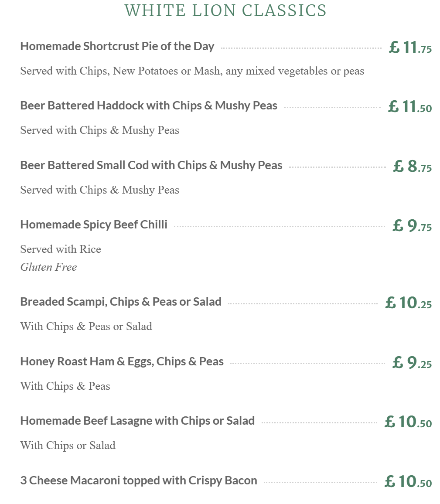Click the £10.25 scampi price
The width and height of the screenshot is (440, 504).
point(408,303)
